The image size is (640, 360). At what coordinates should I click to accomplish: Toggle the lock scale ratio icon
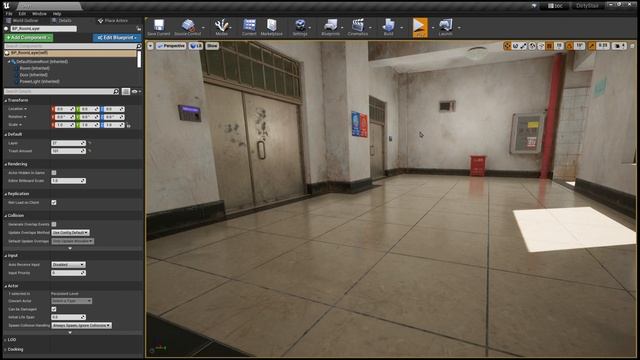tap(129, 125)
